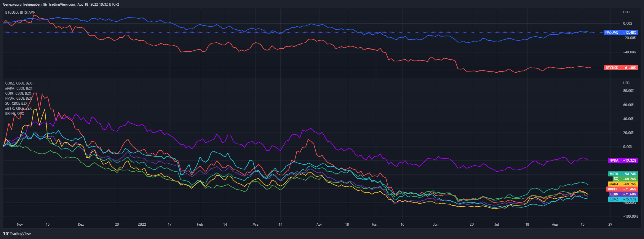
Task: Click the TradingView logo icon
Action: point(6,234)
